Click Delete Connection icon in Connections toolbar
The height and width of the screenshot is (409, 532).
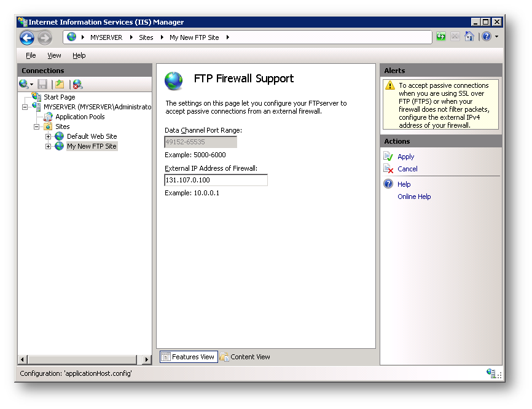pyautogui.click(x=77, y=84)
